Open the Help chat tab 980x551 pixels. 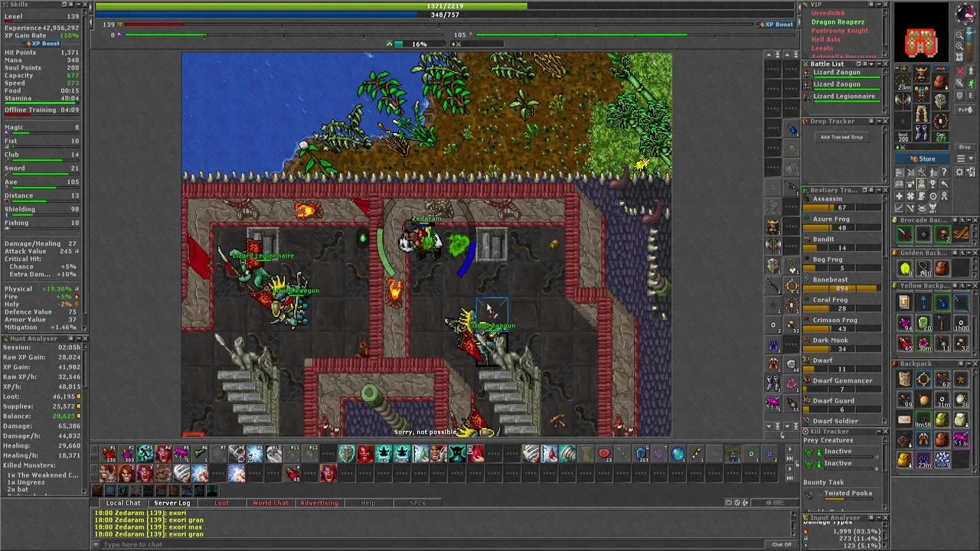click(367, 503)
